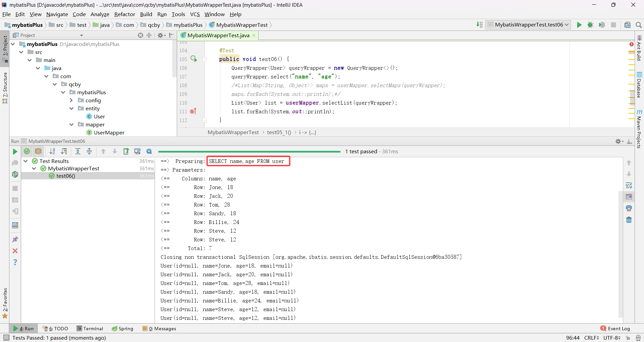The image size is (644, 342).
Task: Close the Run tab with red X
Action: [15, 251]
